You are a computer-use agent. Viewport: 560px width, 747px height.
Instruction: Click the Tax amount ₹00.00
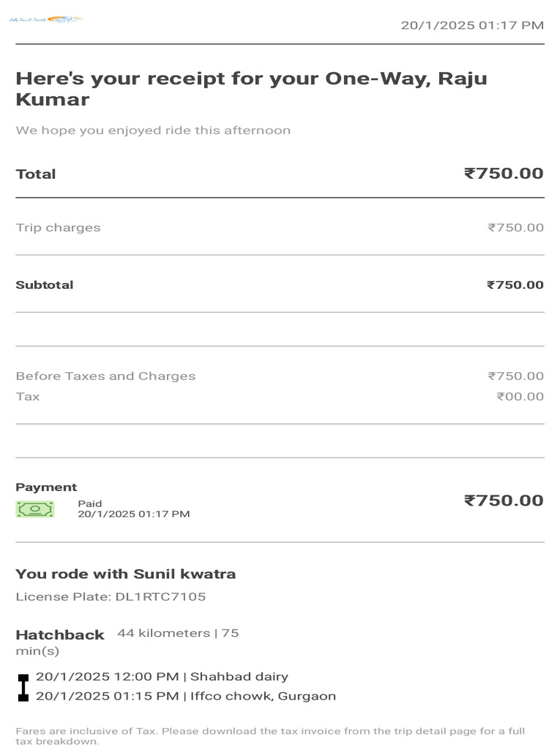pyautogui.click(x=520, y=397)
